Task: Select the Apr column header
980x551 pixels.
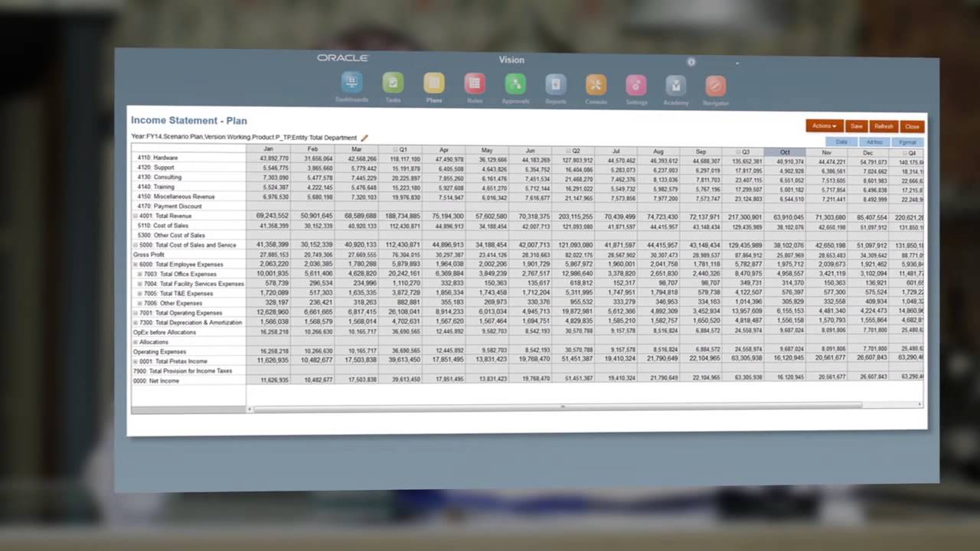Action: pos(443,151)
